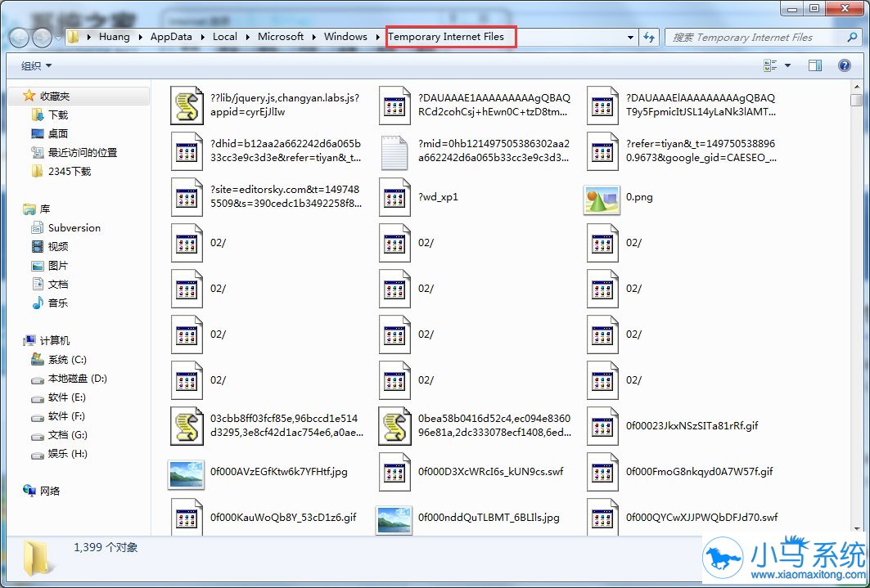The width and height of the screenshot is (870, 588).
Task: Select the 0.png image file icon
Action: pyautogui.click(x=602, y=200)
